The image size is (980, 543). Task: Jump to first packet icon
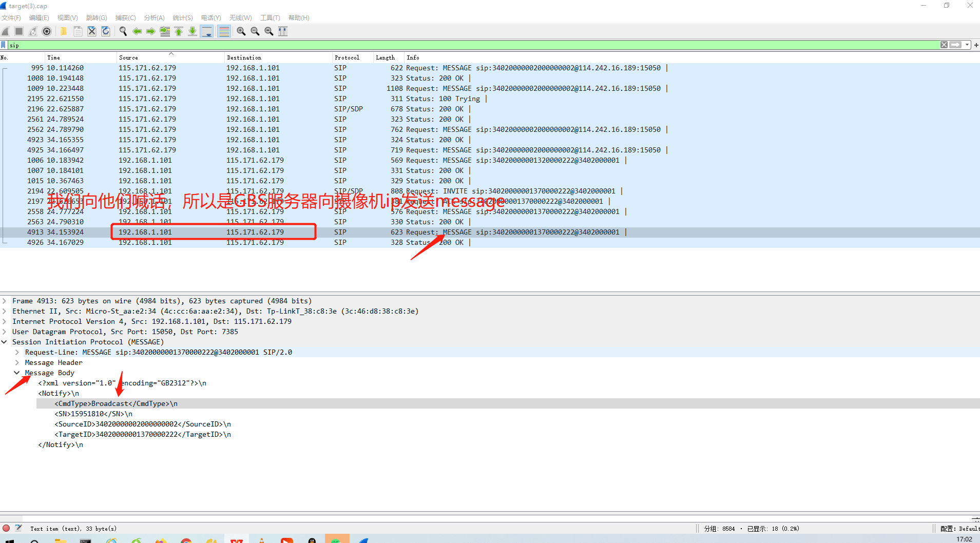click(179, 31)
